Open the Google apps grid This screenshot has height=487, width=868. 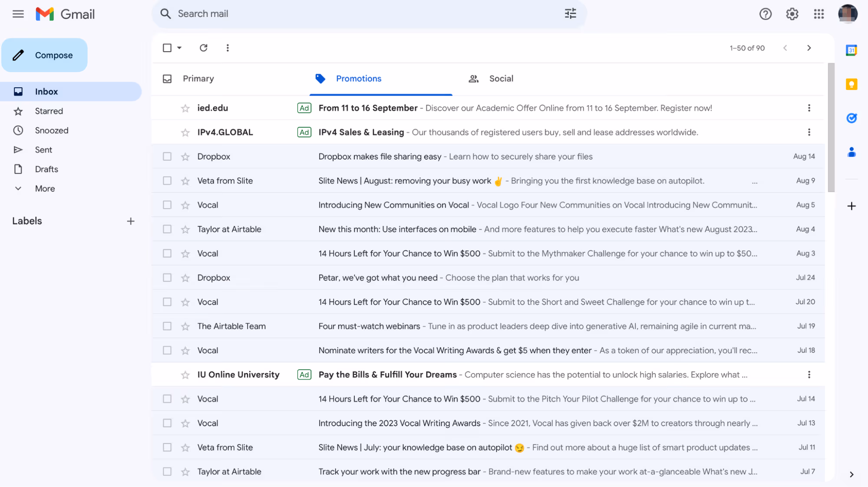(819, 13)
